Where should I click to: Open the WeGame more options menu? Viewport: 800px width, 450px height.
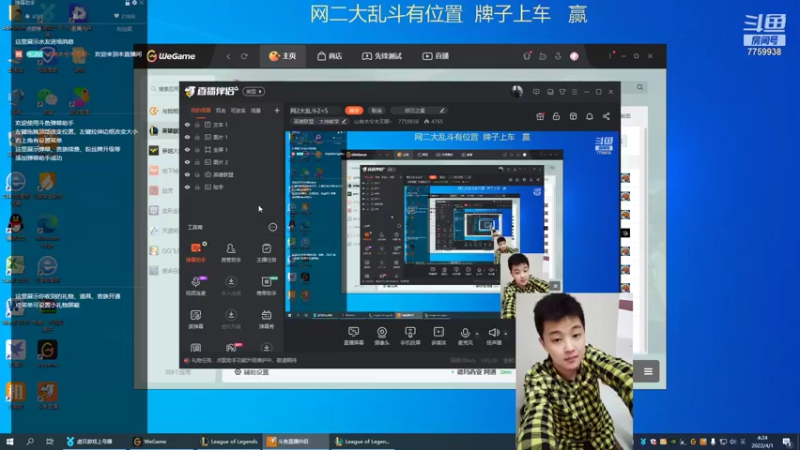pos(610,56)
